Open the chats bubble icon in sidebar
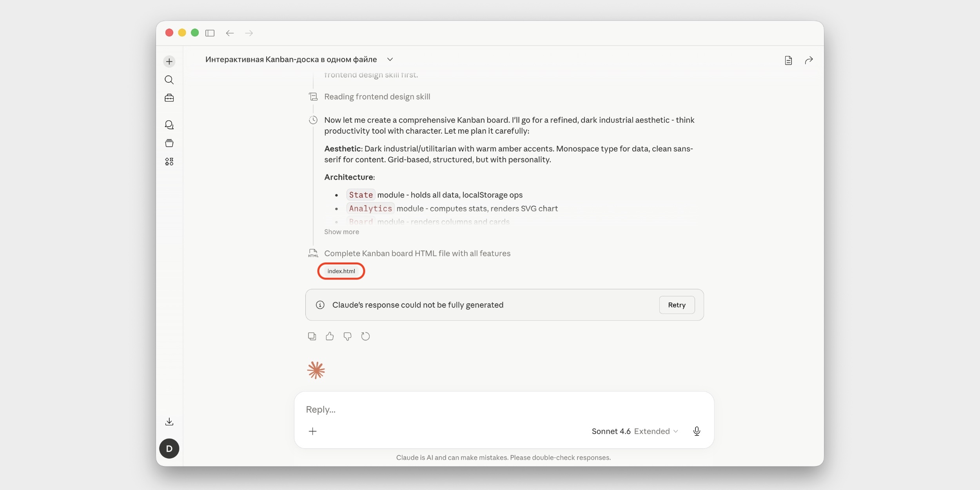Screen dimensions: 980x490 169,125
